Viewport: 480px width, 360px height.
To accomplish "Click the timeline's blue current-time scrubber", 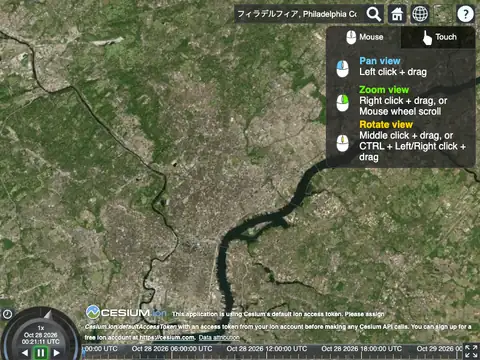I will point(84,353).
